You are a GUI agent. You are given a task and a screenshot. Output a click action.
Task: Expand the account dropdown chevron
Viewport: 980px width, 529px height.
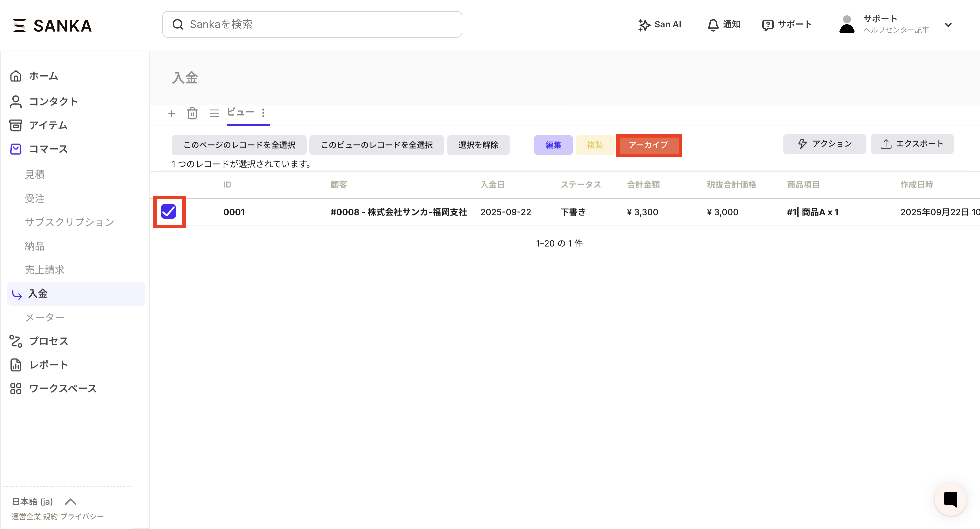pyautogui.click(x=948, y=25)
